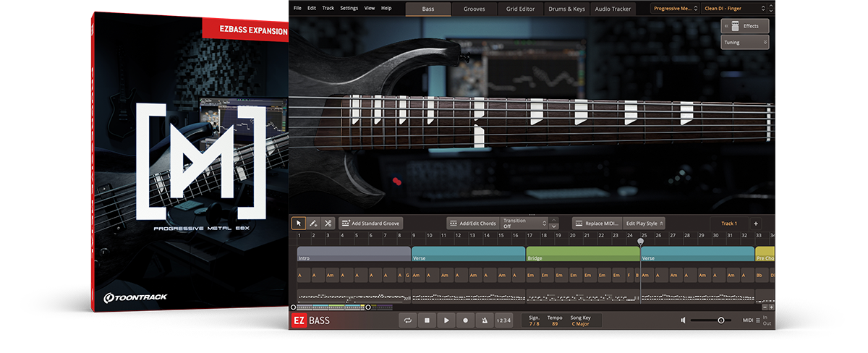Open the MIDI hamburger menu icon
Image resolution: width=868 pixels, height=353 pixels.
point(757,320)
